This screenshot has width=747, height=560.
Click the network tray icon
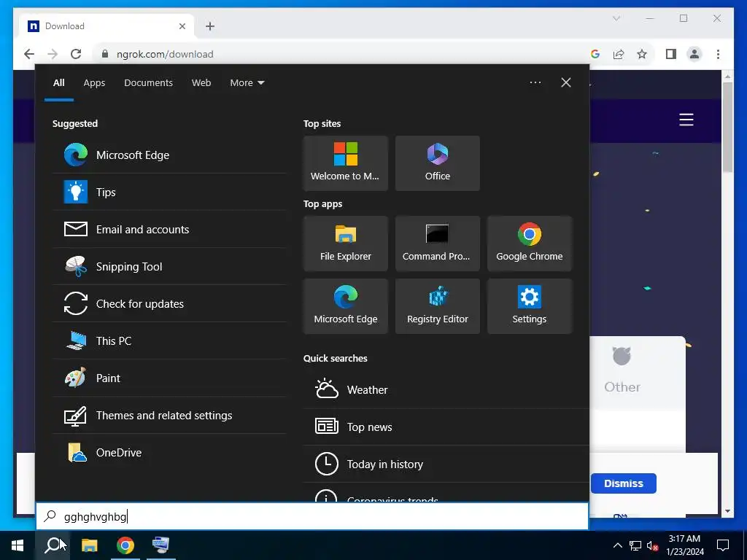pyautogui.click(x=635, y=545)
